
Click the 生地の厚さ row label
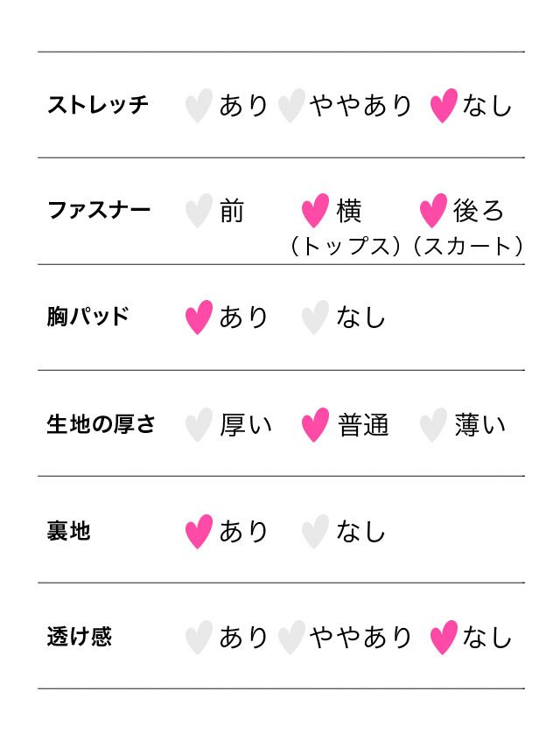point(101,425)
